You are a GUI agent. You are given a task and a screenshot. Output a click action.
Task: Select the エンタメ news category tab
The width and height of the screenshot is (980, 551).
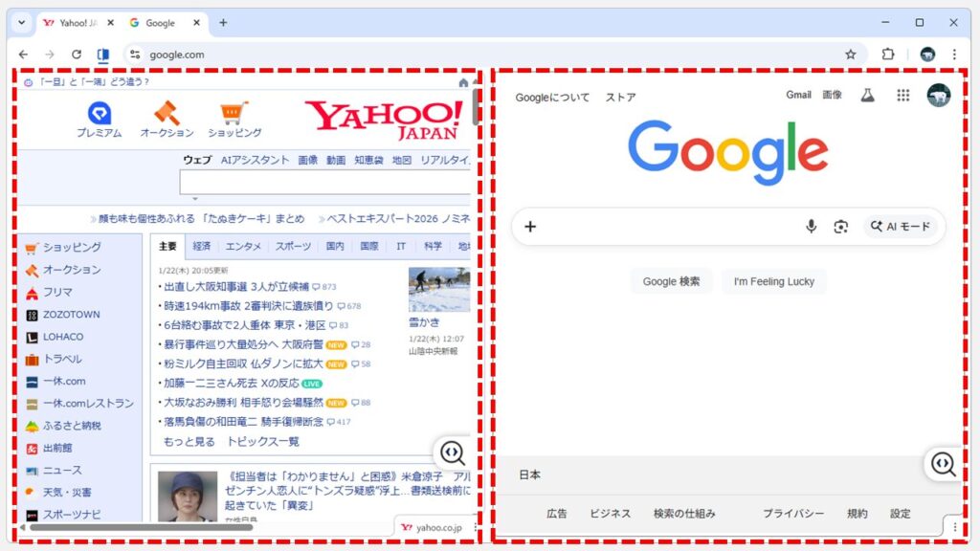pyautogui.click(x=243, y=246)
